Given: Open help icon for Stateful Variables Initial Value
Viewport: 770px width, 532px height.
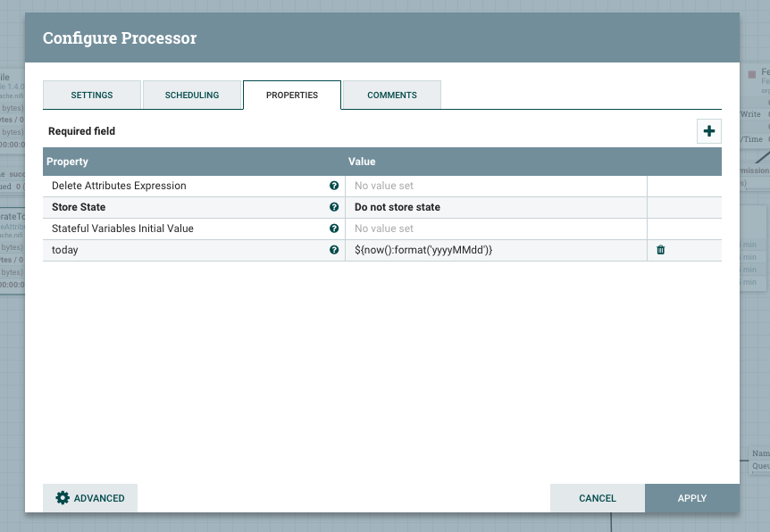Looking at the screenshot, I should pos(334,229).
